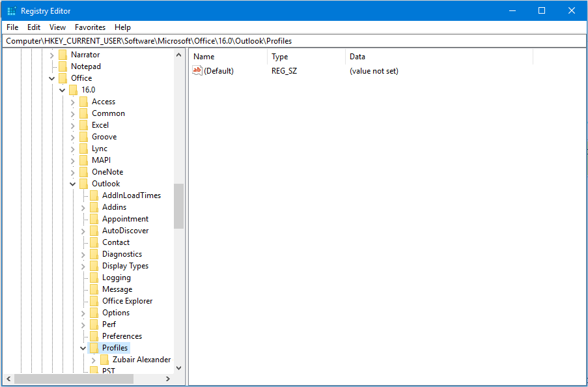588x387 pixels.
Task: Select the Preferences key
Action: click(x=122, y=336)
